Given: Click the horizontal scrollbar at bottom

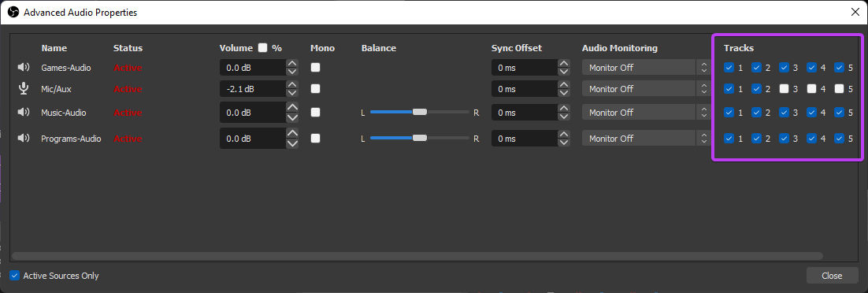Looking at the screenshot, I should click(417, 256).
